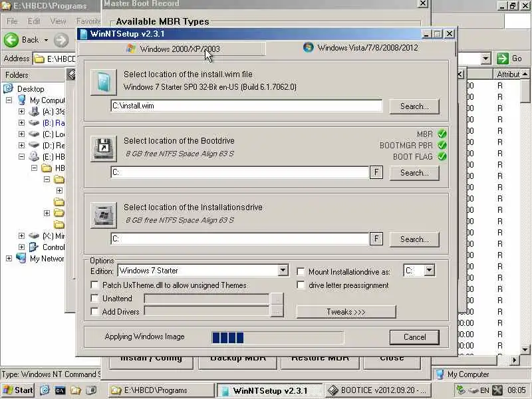This screenshot has width=532, height=399.
Task: Select the Control Panel tree item
Action: pyautogui.click(x=53, y=247)
